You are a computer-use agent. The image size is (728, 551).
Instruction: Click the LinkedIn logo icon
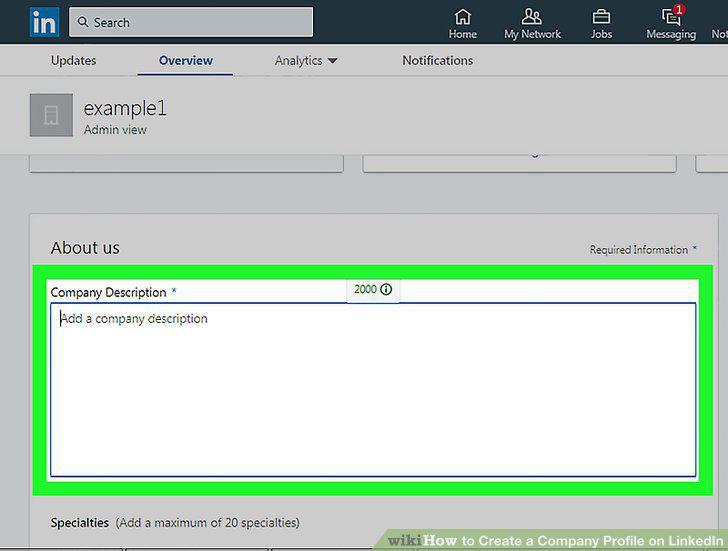point(44,22)
